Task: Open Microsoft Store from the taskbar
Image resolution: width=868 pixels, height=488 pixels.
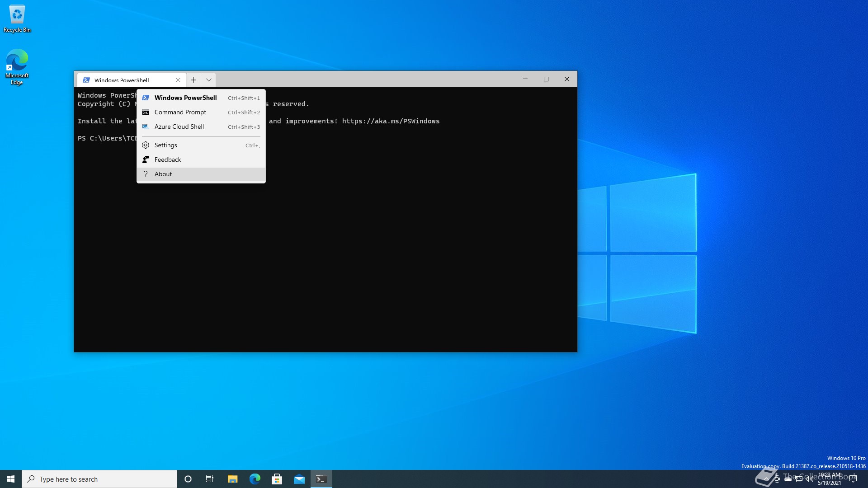Action: pyautogui.click(x=277, y=479)
